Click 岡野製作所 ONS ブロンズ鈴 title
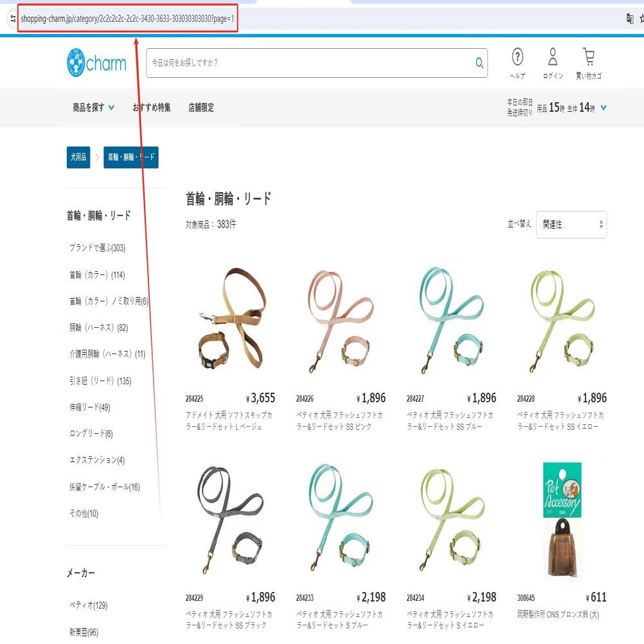This screenshot has height=644, width=644. (x=558, y=614)
